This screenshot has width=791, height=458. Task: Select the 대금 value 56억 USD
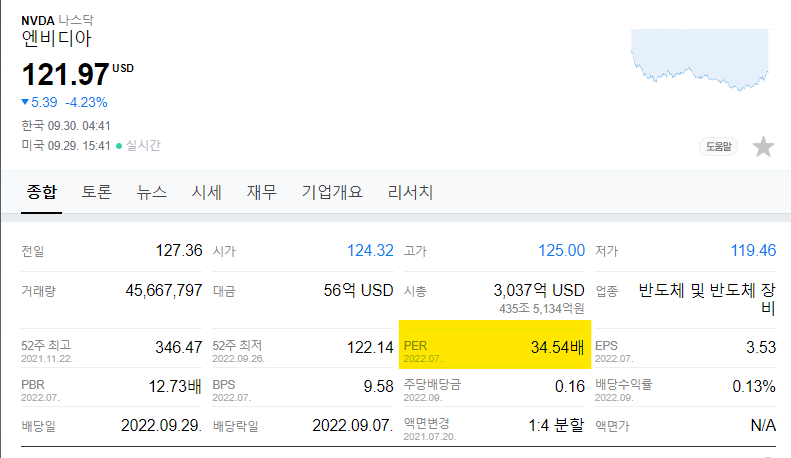tap(358, 290)
